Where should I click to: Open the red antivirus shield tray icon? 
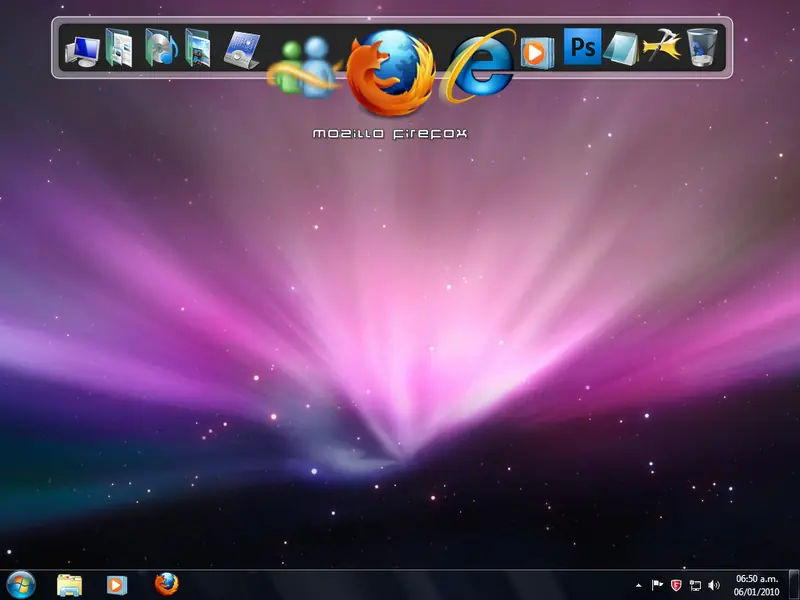[676, 585]
